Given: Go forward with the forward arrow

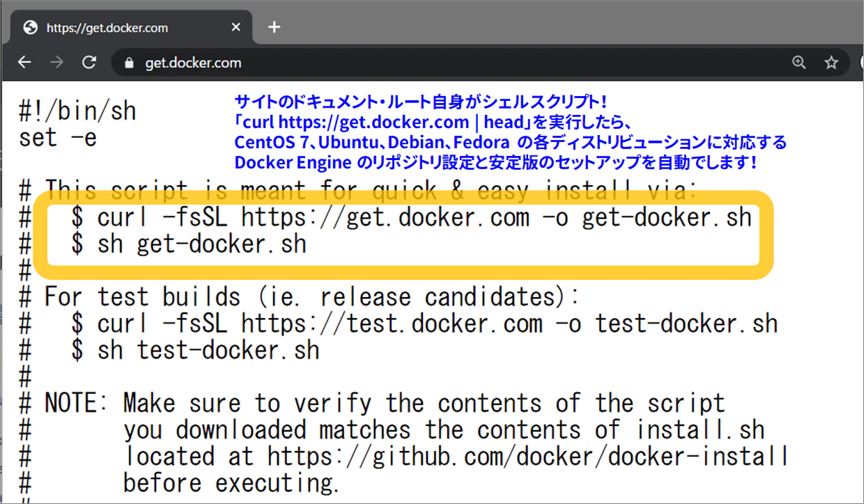Looking at the screenshot, I should click(x=57, y=63).
